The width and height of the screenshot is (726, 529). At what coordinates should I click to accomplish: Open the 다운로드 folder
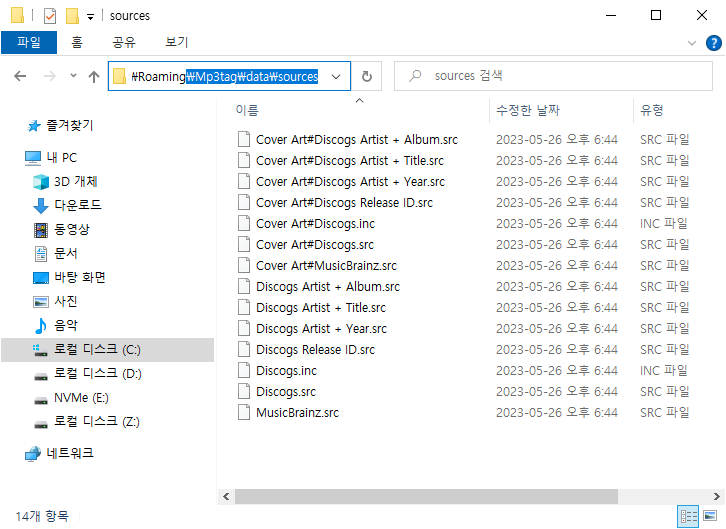78,205
